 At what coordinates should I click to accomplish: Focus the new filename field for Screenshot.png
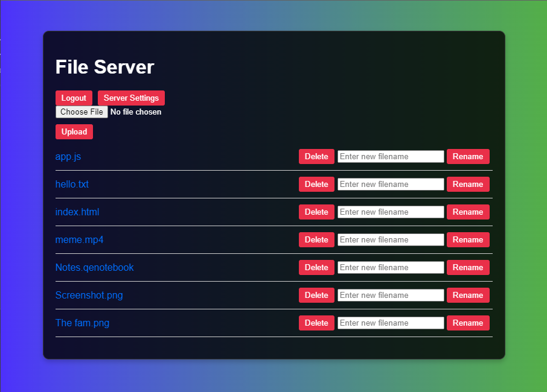click(x=391, y=296)
